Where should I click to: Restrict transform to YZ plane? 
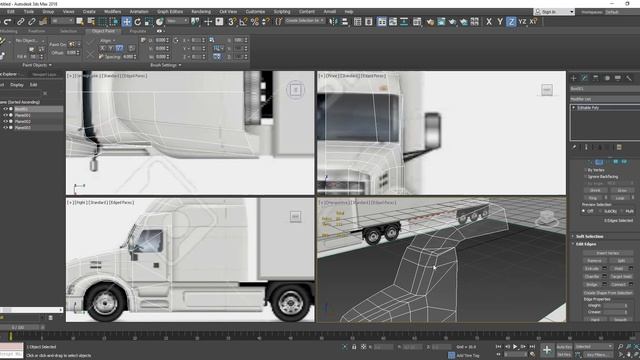point(522,22)
